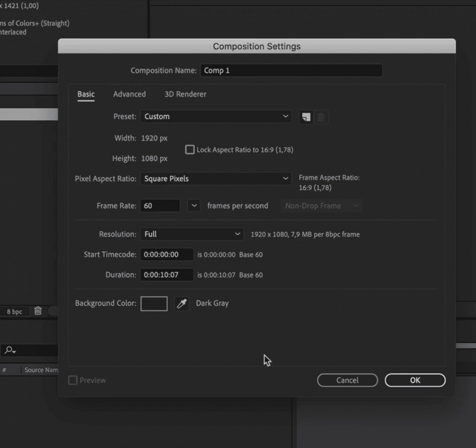Screen dimensions: 476x448
Task: Click the Composition Name text field
Action: [291, 71]
